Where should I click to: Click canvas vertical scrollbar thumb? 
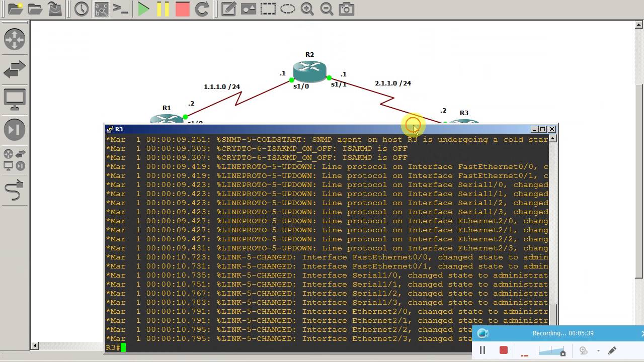tap(639, 180)
